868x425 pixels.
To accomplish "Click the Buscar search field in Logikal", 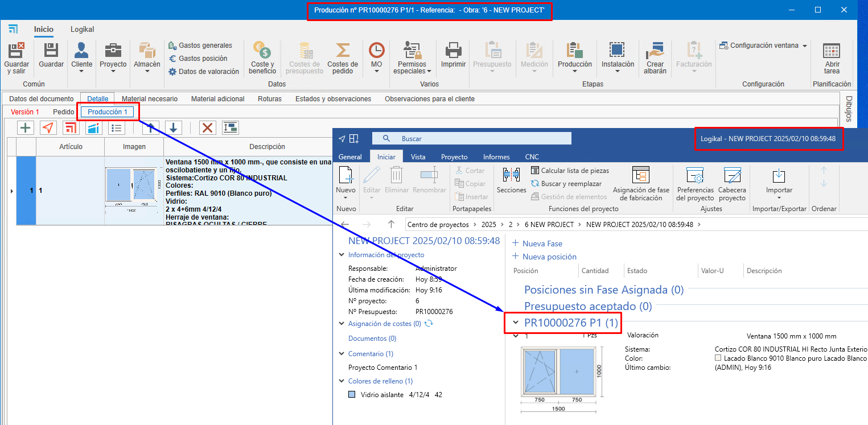I will (471, 138).
